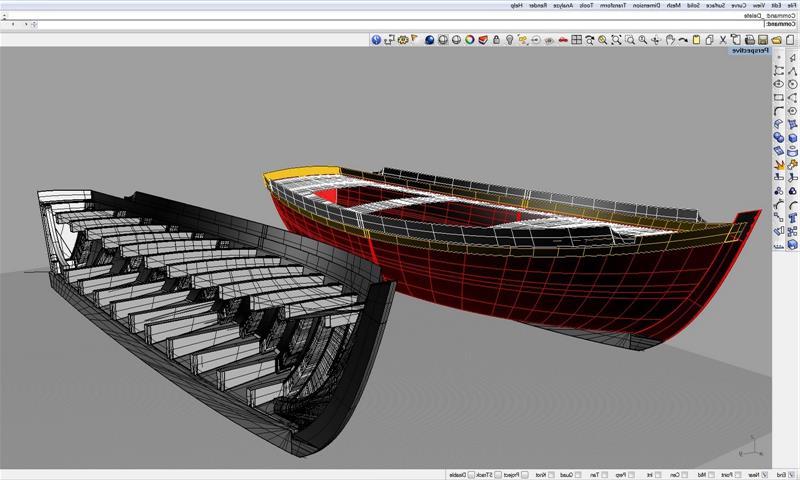Viewport: 800px width, 480px height.
Task: Toggle the End osnap checkbox
Action: point(792,474)
